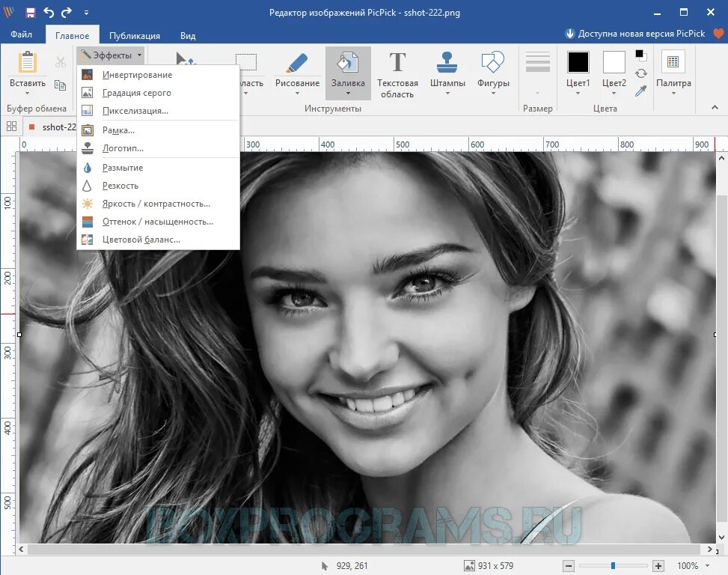The width and height of the screenshot is (728, 575).
Task: Click the image size 931 x 579 status
Action: 489,566
